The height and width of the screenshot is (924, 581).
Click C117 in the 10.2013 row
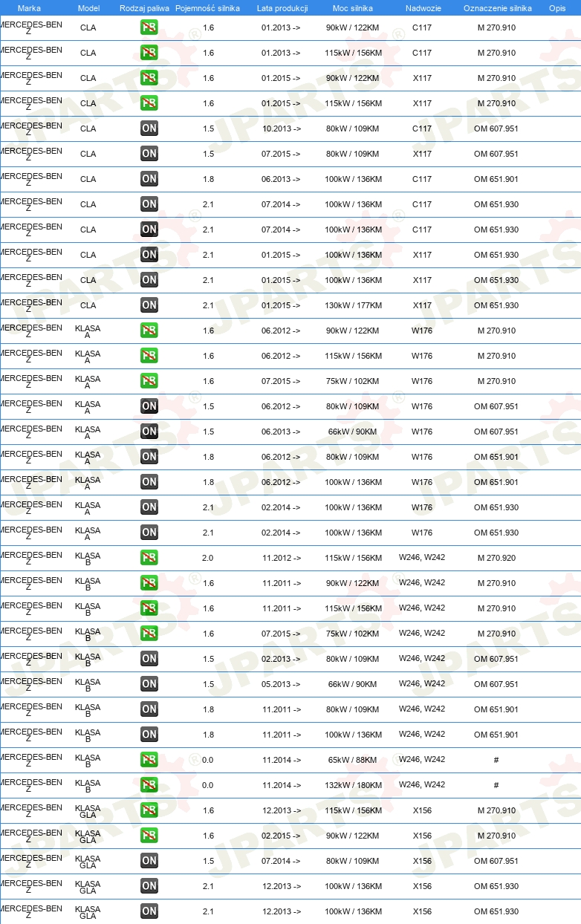[x=422, y=128]
